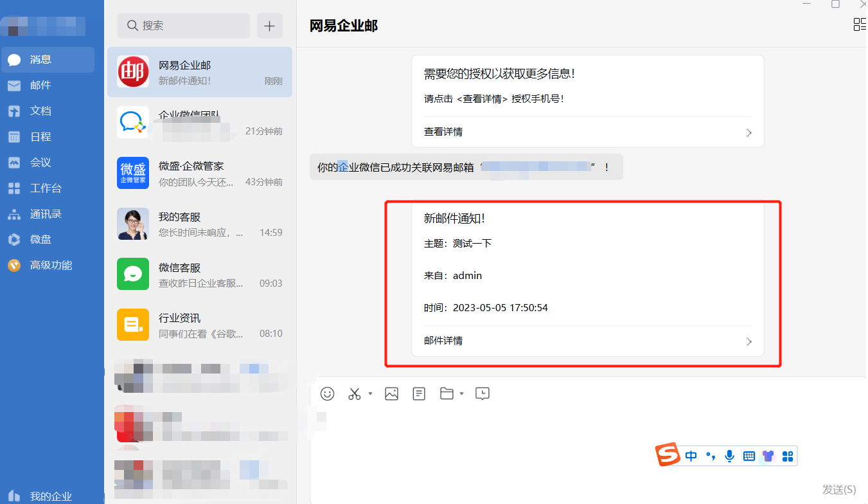This screenshot has width=868, height=504.
Task: Click the 网易企业邮 chat title
Action: coord(344,26)
